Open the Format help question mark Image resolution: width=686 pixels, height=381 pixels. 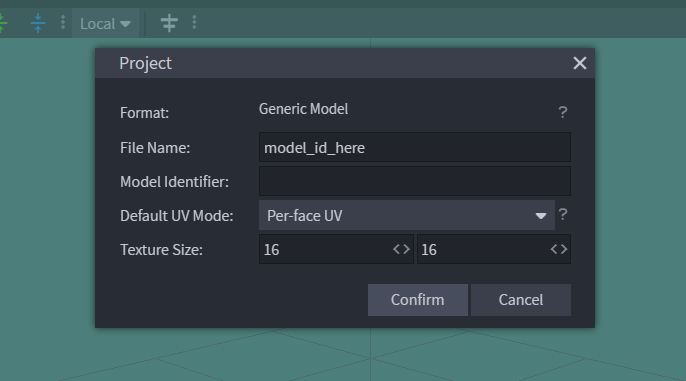pos(563,112)
